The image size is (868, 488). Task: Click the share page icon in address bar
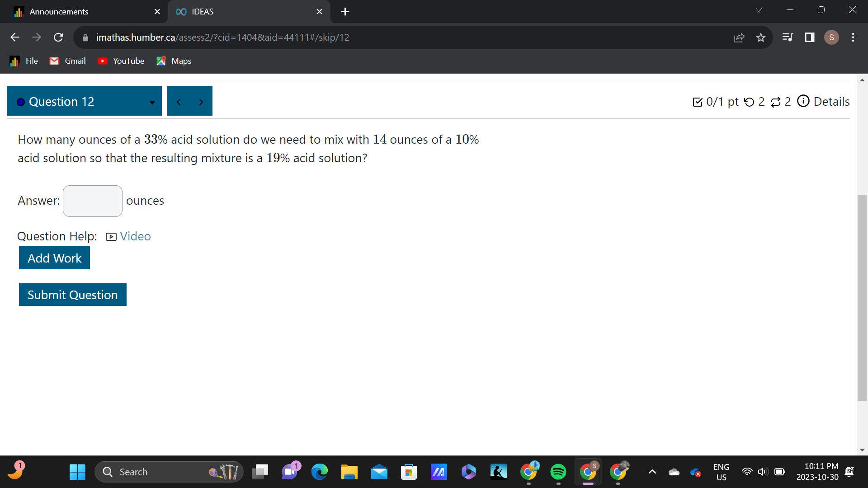tap(739, 38)
